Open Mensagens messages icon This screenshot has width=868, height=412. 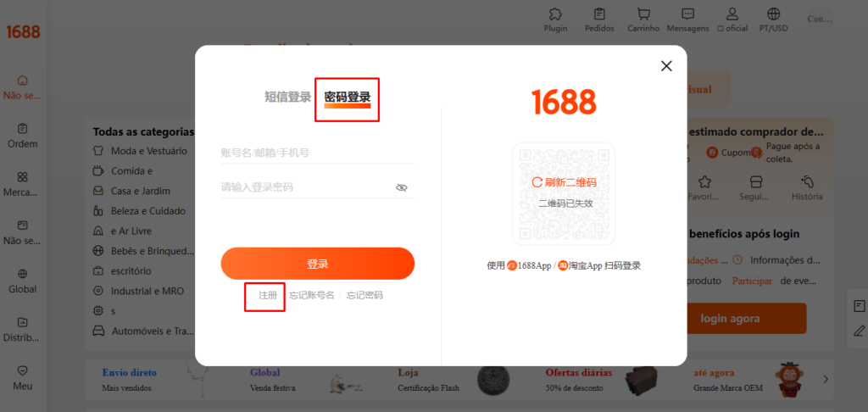687,14
